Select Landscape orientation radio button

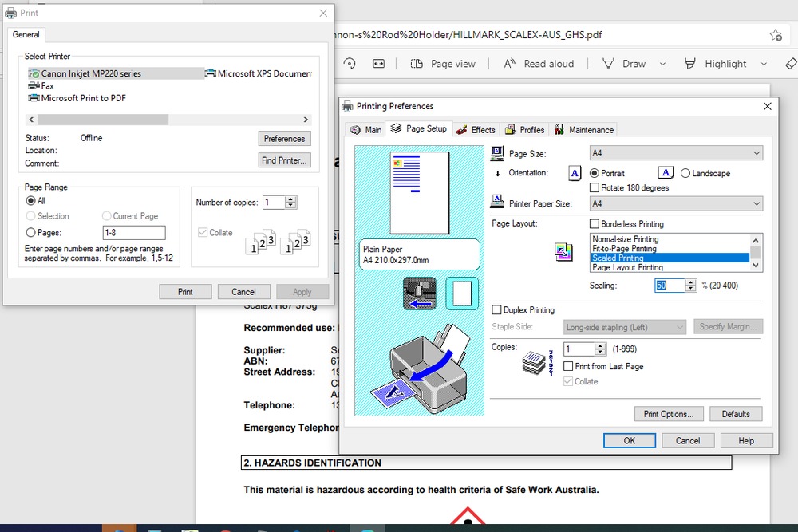click(x=685, y=173)
